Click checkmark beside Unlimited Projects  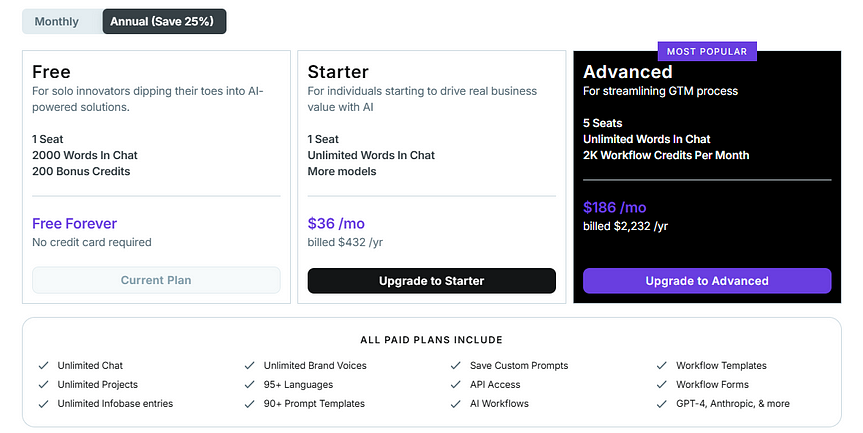(x=43, y=385)
